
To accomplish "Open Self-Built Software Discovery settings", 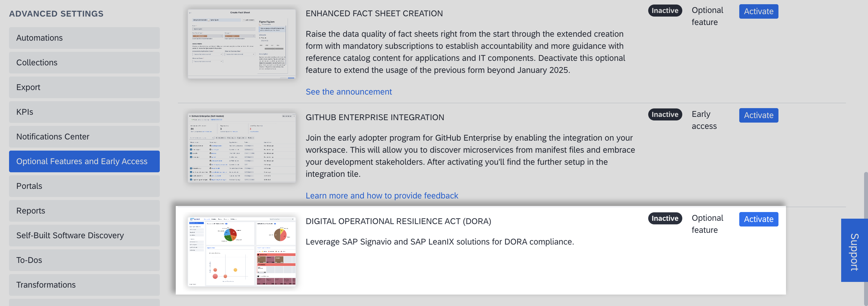I will point(84,235).
